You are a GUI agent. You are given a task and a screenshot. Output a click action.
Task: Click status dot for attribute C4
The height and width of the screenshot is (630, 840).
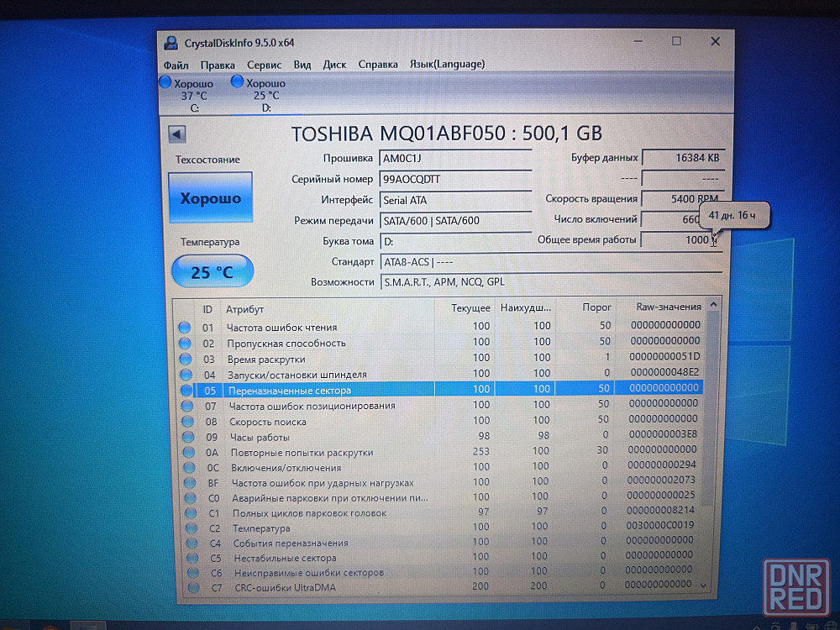192,543
